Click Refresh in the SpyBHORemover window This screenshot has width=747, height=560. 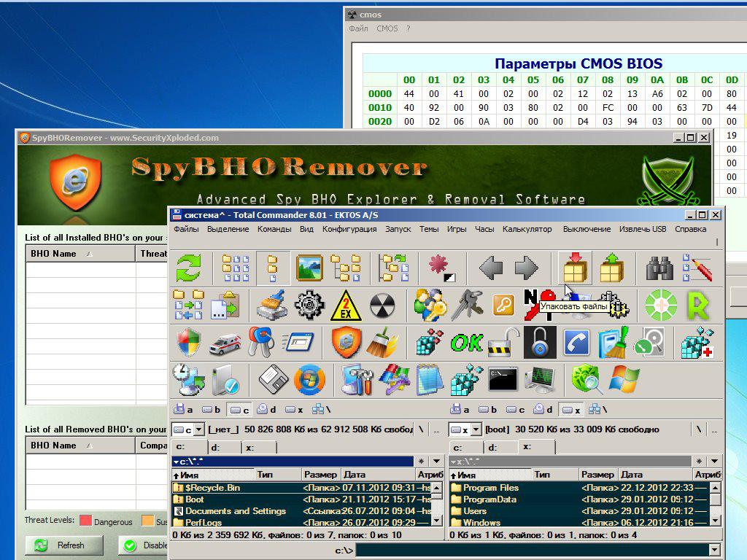coord(64,545)
